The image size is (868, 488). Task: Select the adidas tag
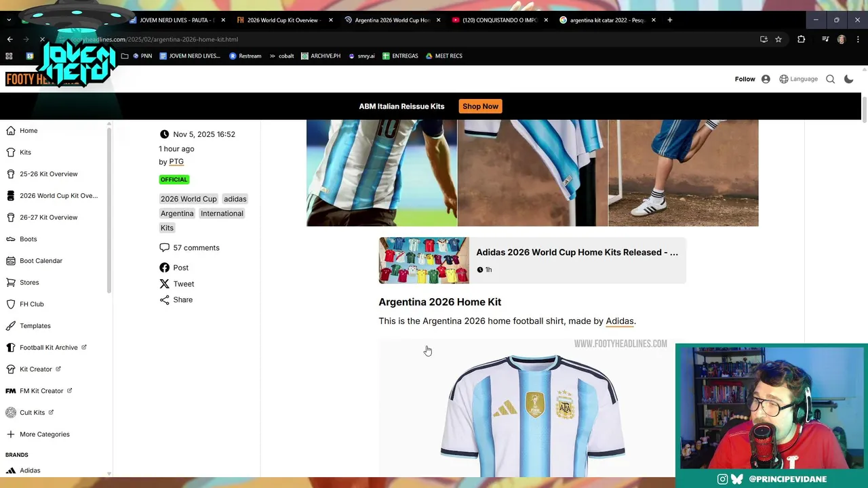235,199
